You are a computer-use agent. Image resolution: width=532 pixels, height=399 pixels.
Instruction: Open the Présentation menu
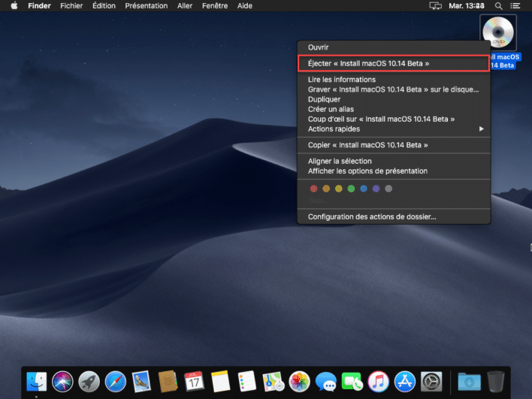pos(147,6)
